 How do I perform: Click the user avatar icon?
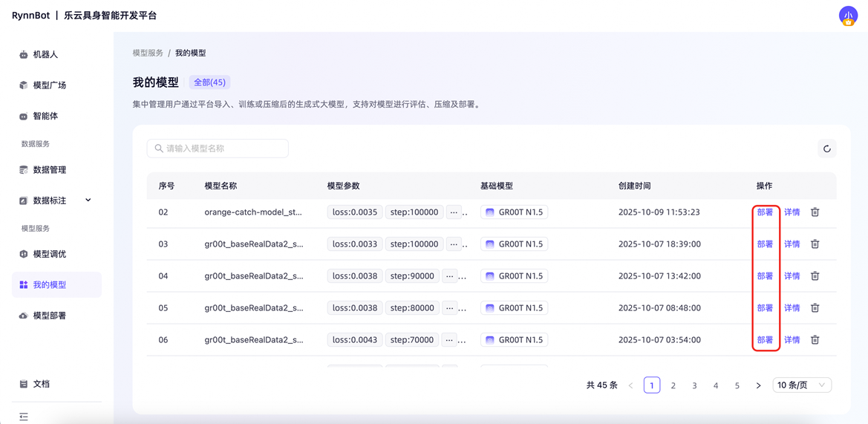pyautogui.click(x=848, y=16)
